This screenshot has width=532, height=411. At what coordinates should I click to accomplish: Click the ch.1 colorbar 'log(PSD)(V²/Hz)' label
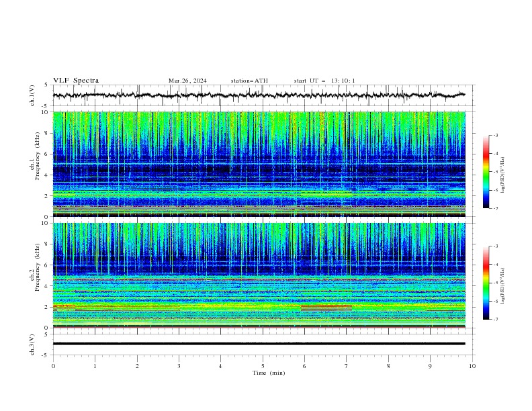[x=503, y=175]
